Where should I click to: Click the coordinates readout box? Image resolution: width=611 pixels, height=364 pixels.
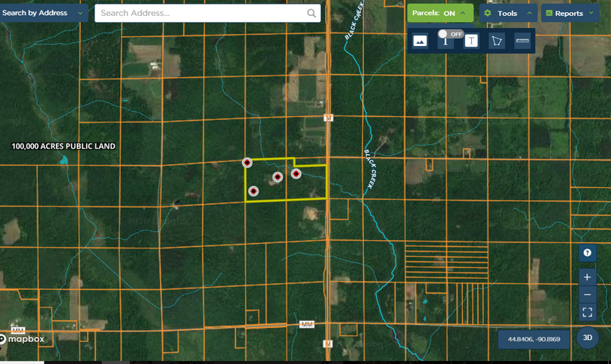(x=535, y=339)
